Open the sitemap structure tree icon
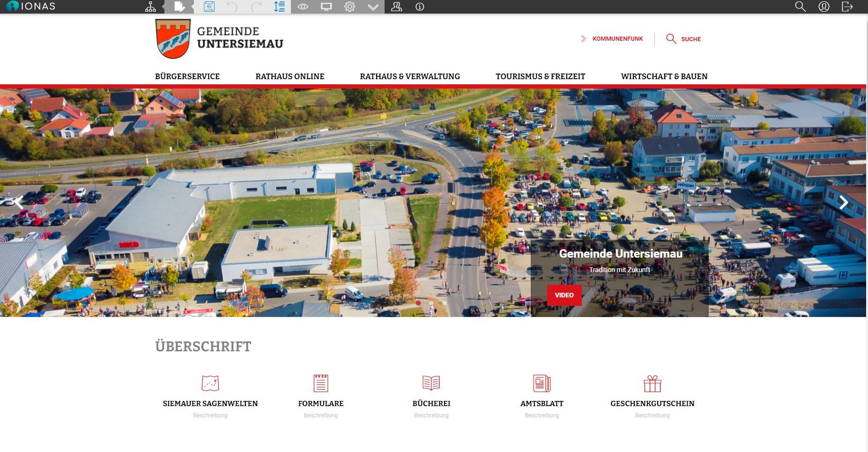This screenshot has width=868, height=452. tap(150, 7)
